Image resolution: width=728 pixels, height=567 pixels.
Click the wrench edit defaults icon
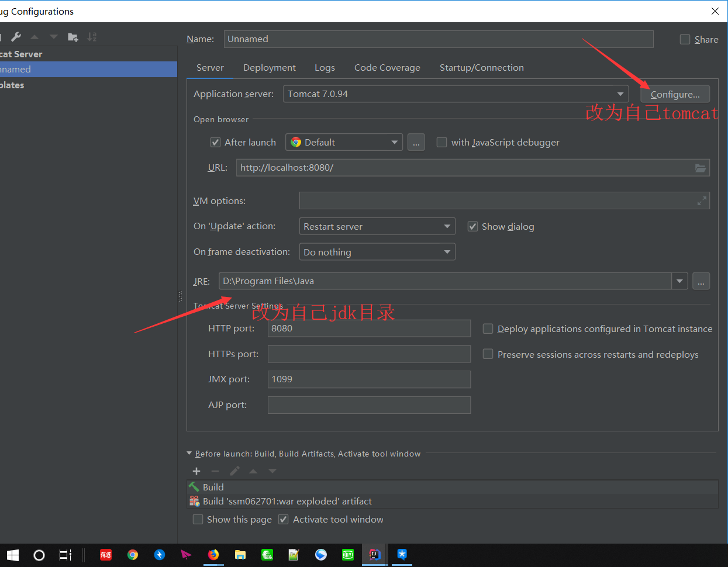(16, 37)
